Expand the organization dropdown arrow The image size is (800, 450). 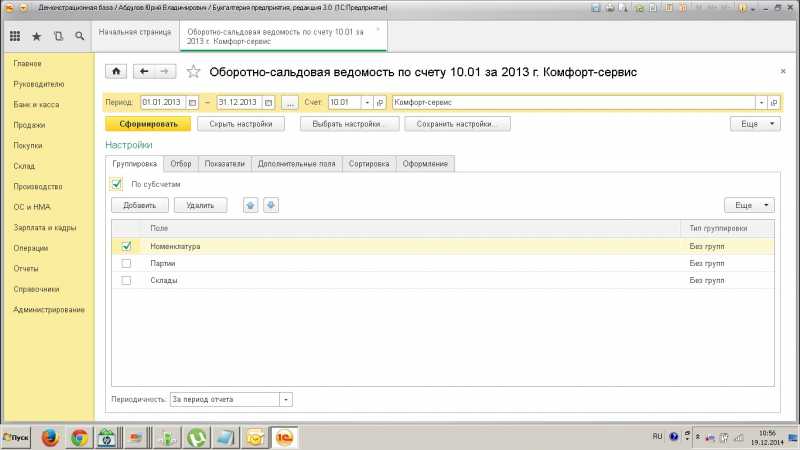point(761,103)
